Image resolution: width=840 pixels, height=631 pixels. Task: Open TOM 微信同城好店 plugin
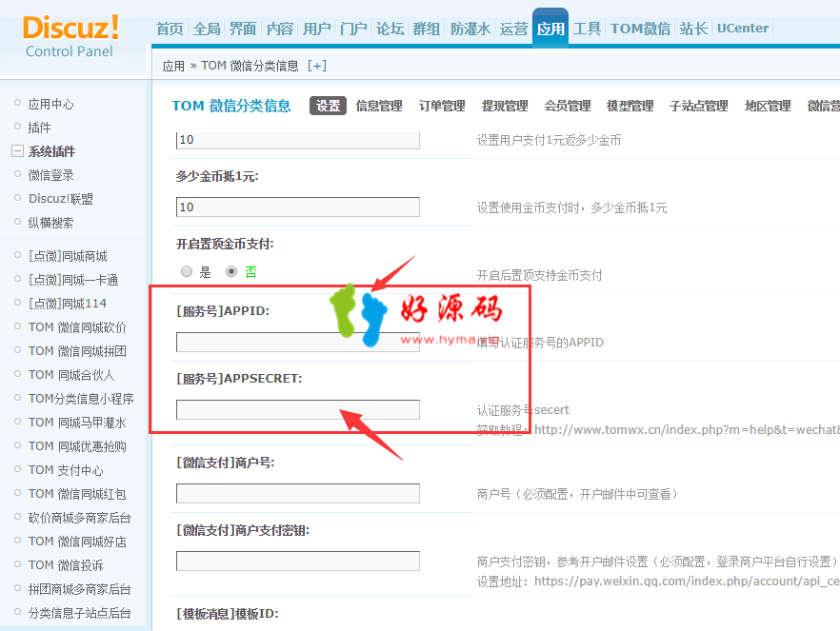click(x=78, y=542)
